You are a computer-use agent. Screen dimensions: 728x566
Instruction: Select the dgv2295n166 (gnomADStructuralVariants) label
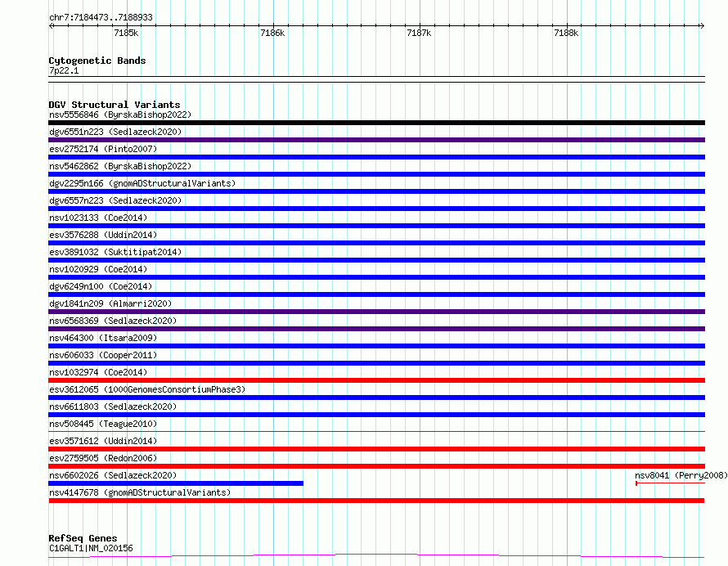(x=142, y=183)
